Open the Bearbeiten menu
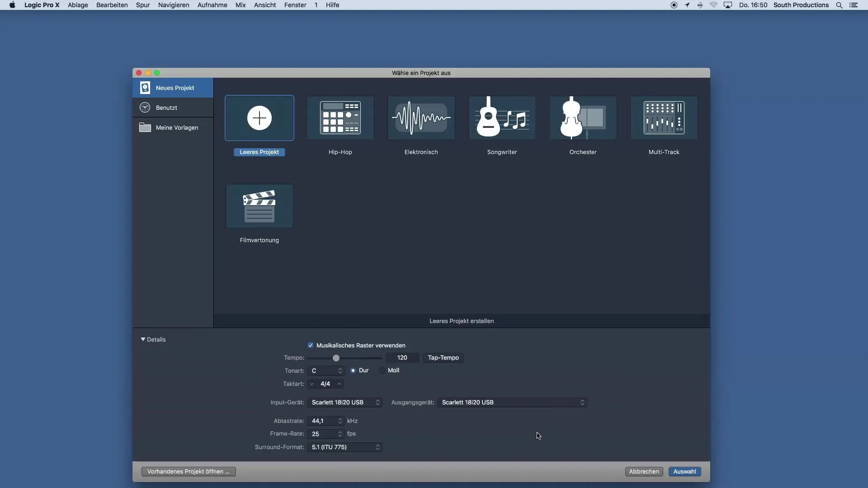The width and height of the screenshot is (868, 488). tap(112, 5)
